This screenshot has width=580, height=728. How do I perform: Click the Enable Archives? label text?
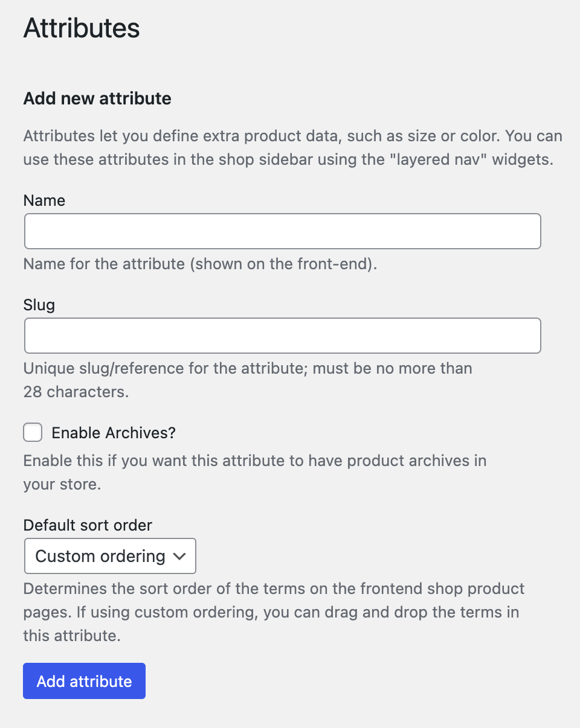tap(114, 432)
